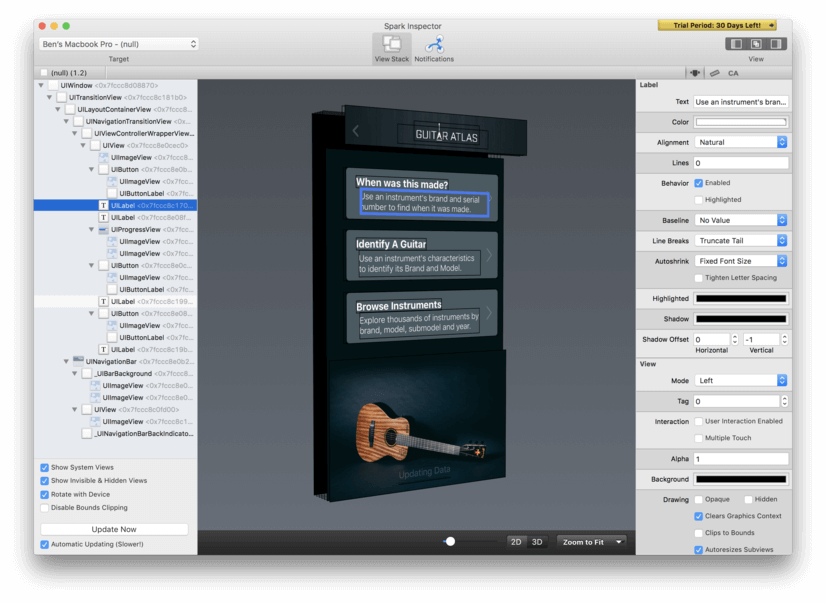
Task: Open the ruler size inspector
Action: (714, 73)
